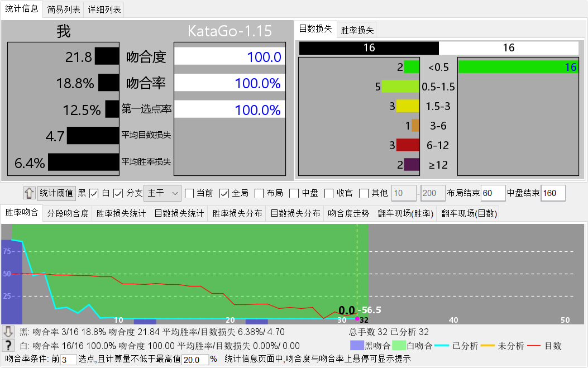Click my 吻合度 value 21.8
The width and height of the screenshot is (588, 368).
pyautogui.click(x=79, y=57)
